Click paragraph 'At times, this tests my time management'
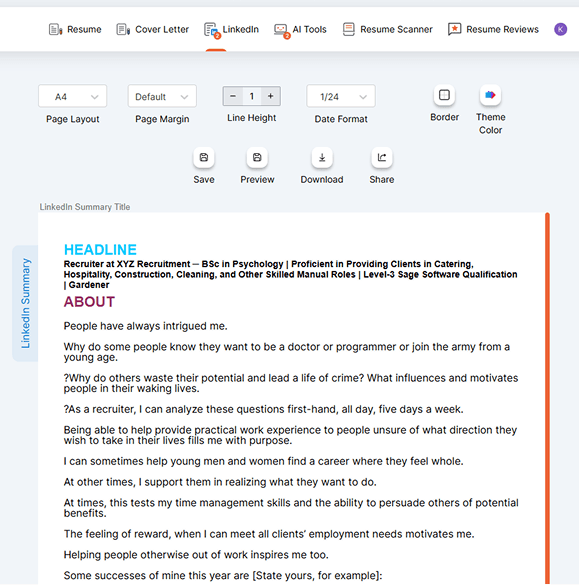 click(x=291, y=508)
